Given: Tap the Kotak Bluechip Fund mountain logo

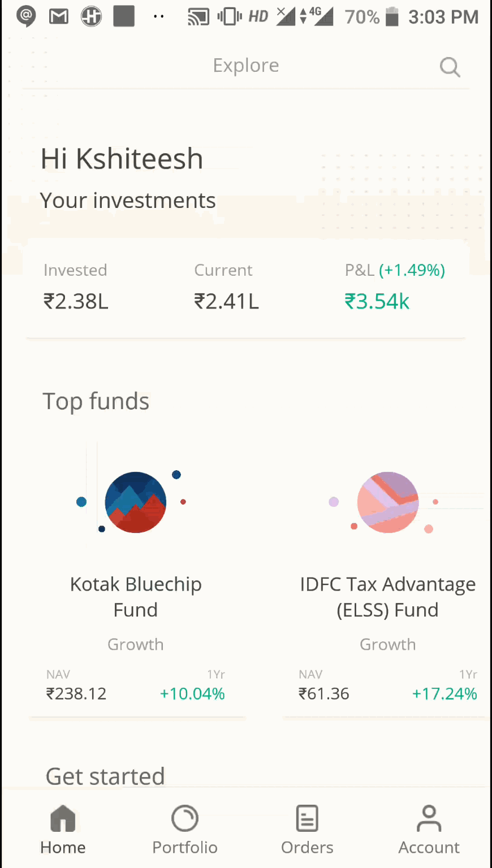Looking at the screenshot, I should 136,502.
